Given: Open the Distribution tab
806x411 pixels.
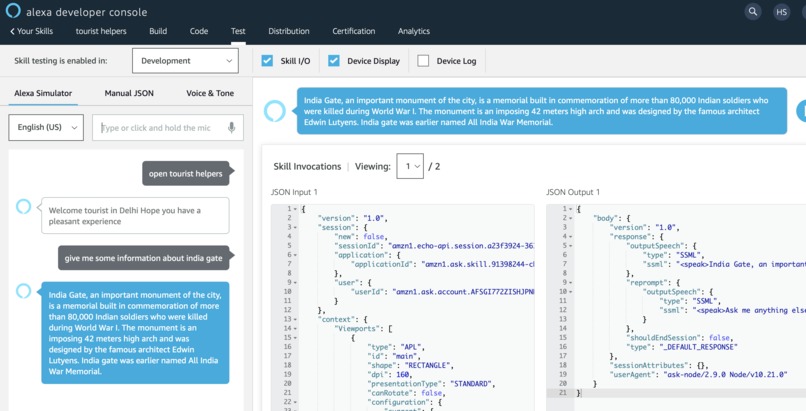Looking at the screenshot, I should click(x=289, y=31).
